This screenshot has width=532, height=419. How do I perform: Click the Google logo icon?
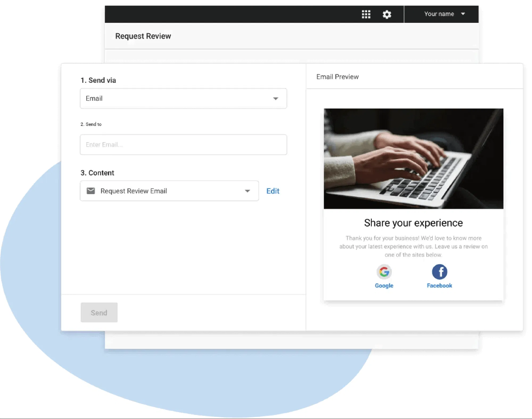point(384,272)
